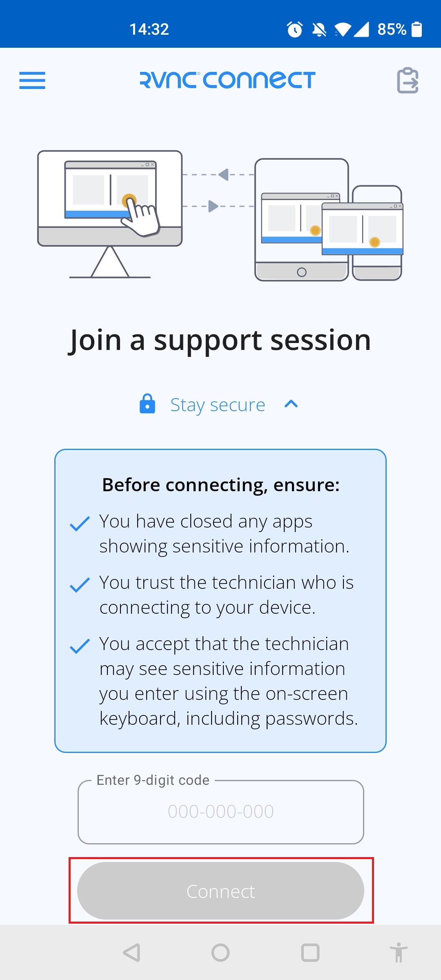Screen dimensions: 441x980
Task: Tap the Join a support session heading
Action: click(220, 341)
